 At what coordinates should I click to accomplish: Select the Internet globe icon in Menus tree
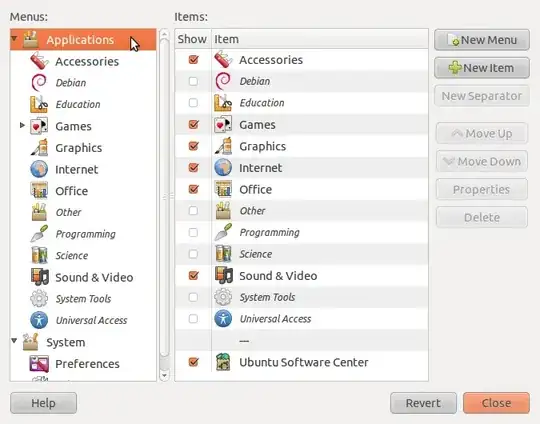click(39, 169)
